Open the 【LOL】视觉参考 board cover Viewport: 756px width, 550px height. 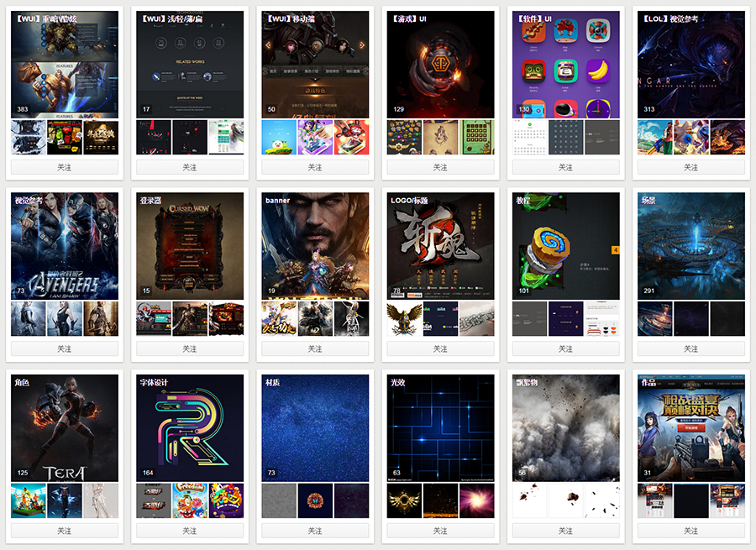point(691,65)
